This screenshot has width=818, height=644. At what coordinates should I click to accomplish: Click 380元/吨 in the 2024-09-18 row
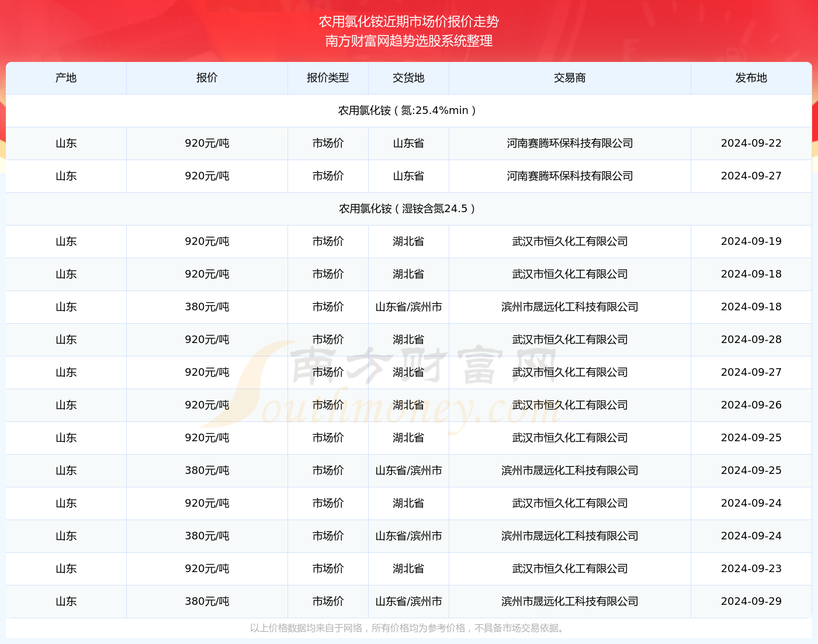pos(207,307)
